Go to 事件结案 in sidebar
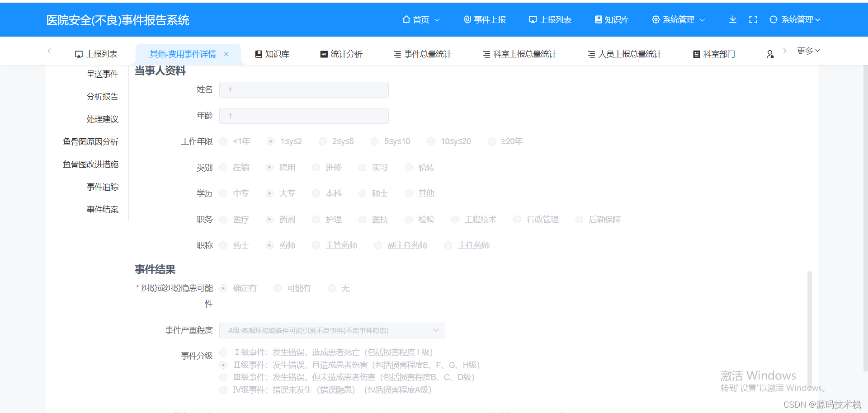 103,210
